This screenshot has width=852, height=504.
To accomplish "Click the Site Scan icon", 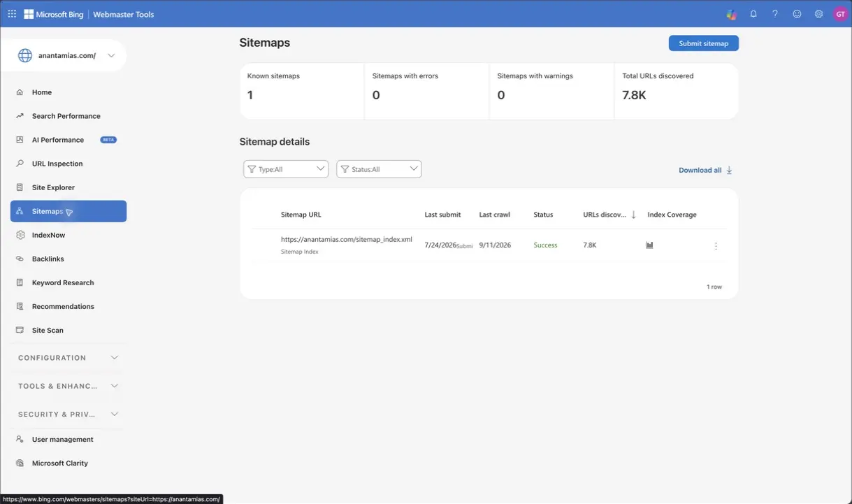I will point(20,330).
